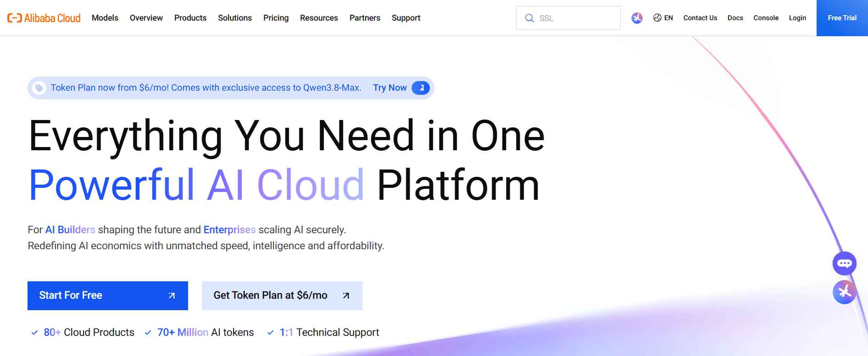This screenshot has width=868, height=356.
Task: Click the Free Trial button
Action: (842, 18)
